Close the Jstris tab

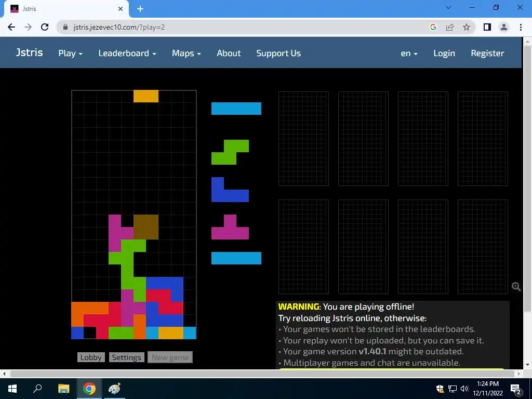click(121, 9)
